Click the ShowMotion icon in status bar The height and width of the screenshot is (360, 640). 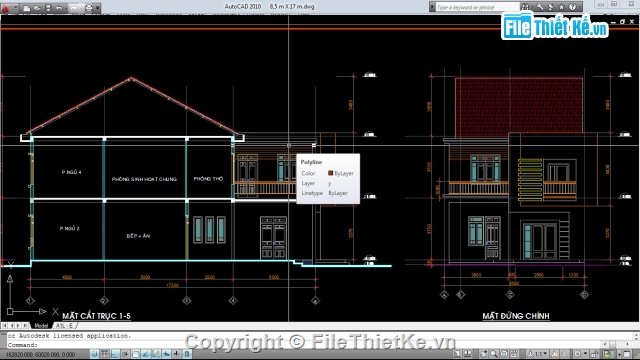point(513,354)
